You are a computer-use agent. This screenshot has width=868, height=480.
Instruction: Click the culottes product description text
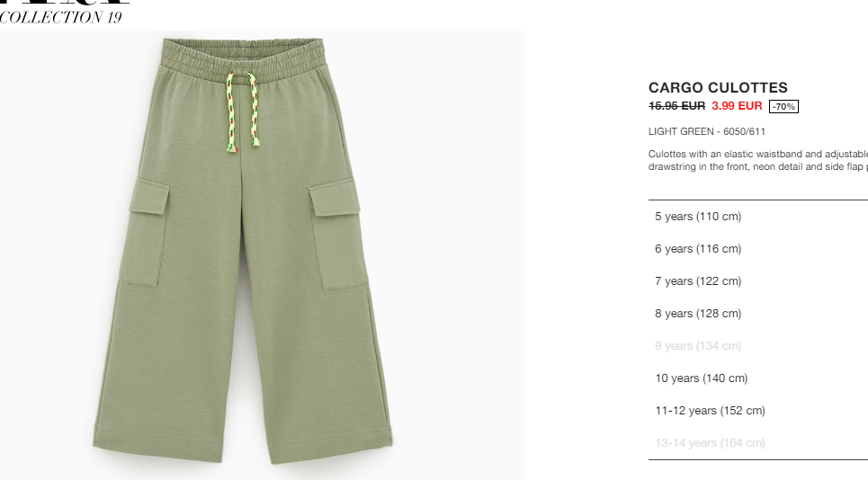pos(758,160)
